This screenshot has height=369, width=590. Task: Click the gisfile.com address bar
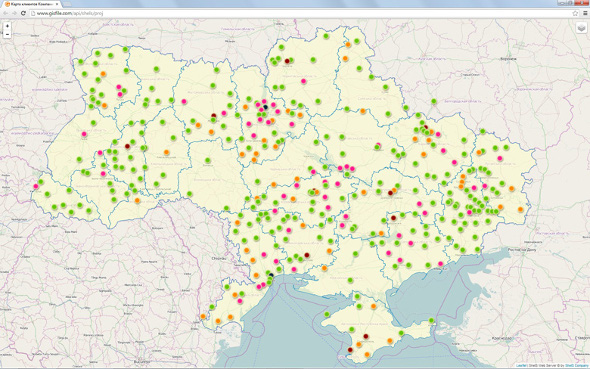[301, 13]
